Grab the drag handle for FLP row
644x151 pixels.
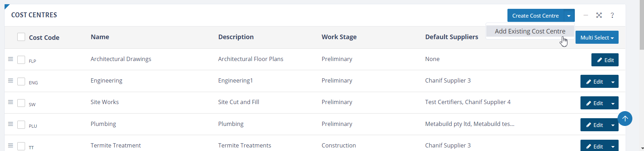tap(11, 59)
